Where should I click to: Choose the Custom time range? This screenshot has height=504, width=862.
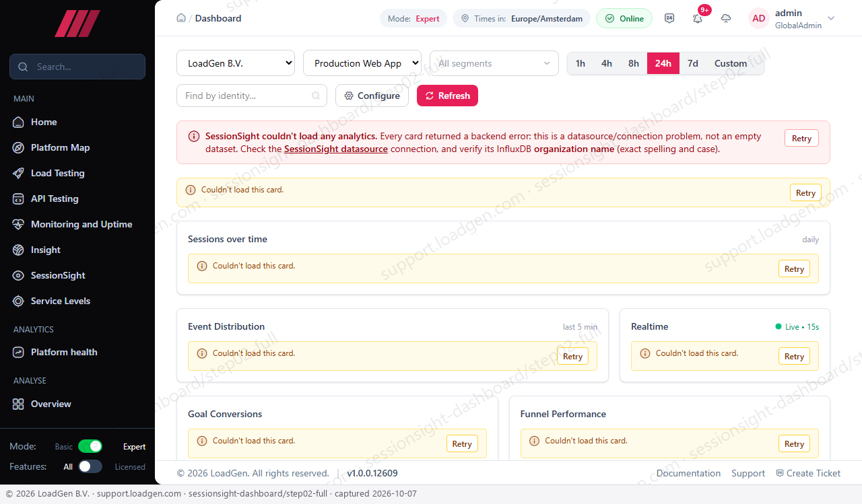[x=731, y=63]
